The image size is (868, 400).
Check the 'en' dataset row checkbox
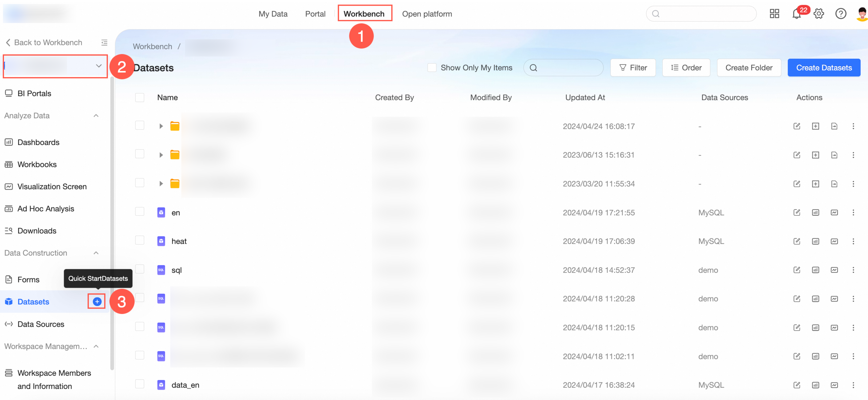click(x=140, y=212)
